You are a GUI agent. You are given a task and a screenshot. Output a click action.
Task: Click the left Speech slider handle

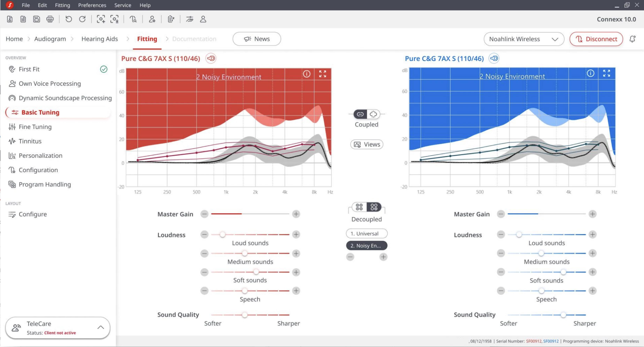(x=244, y=291)
